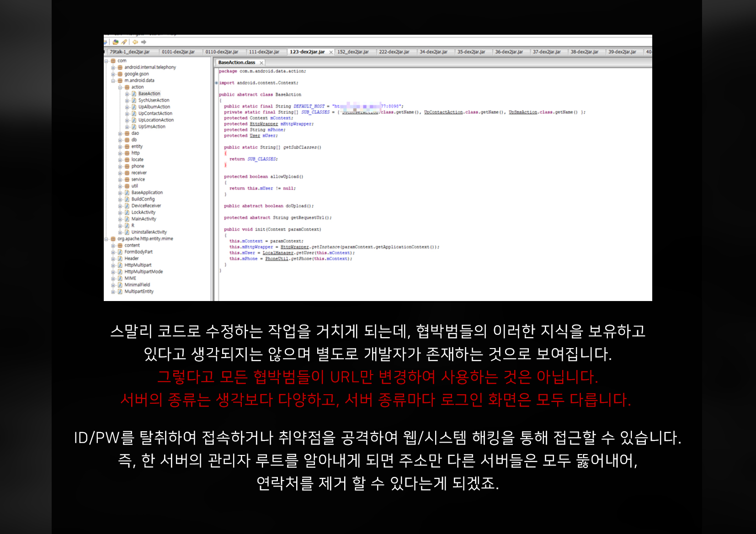Click the Search rocket toolbar icon
The image size is (756, 534).
point(124,42)
